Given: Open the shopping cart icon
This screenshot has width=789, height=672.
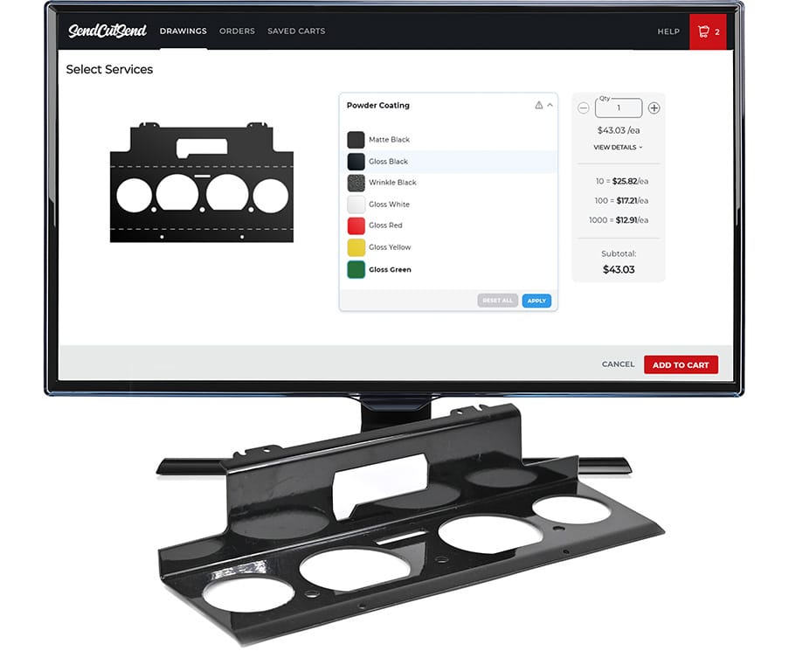Looking at the screenshot, I should pyautogui.click(x=705, y=31).
